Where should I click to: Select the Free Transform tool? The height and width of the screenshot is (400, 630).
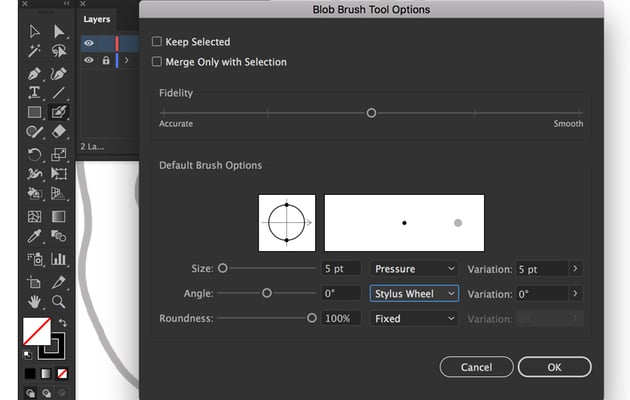click(x=59, y=173)
